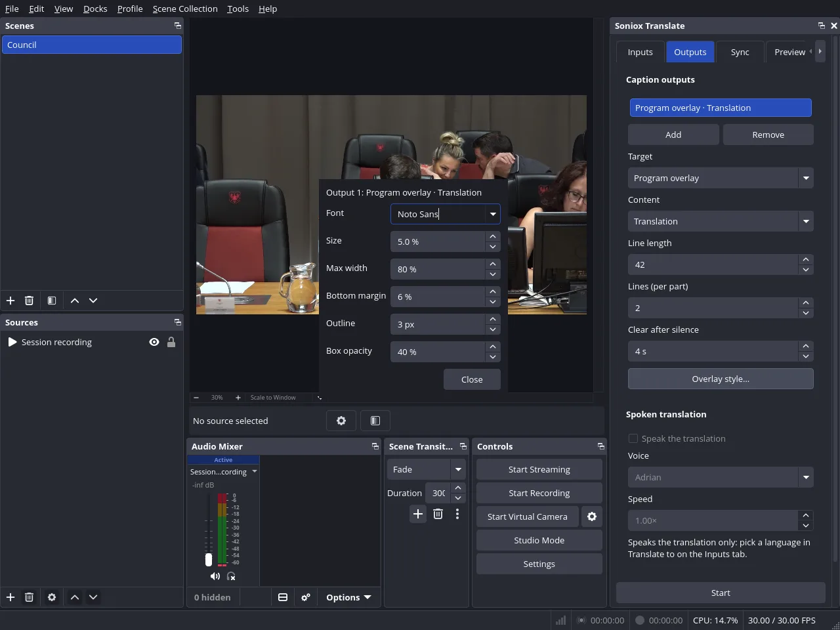Image resolution: width=840 pixels, height=630 pixels.
Task: Open source properties gear in Sources dock
Action: pyautogui.click(x=52, y=597)
